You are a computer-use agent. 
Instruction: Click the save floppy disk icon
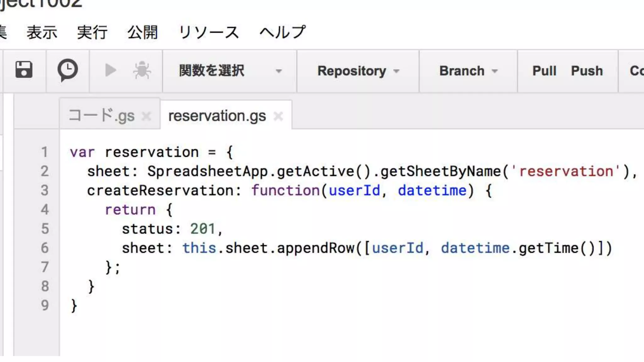(24, 70)
